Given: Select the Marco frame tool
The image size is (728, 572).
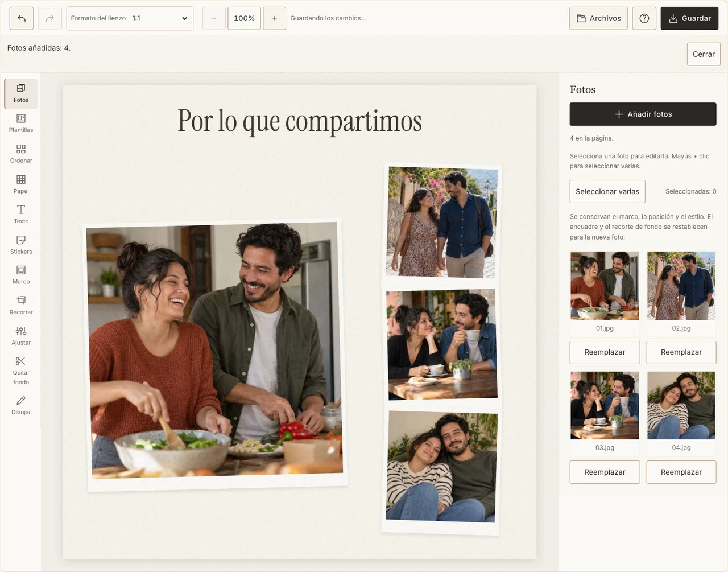Looking at the screenshot, I should tap(21, 275).
